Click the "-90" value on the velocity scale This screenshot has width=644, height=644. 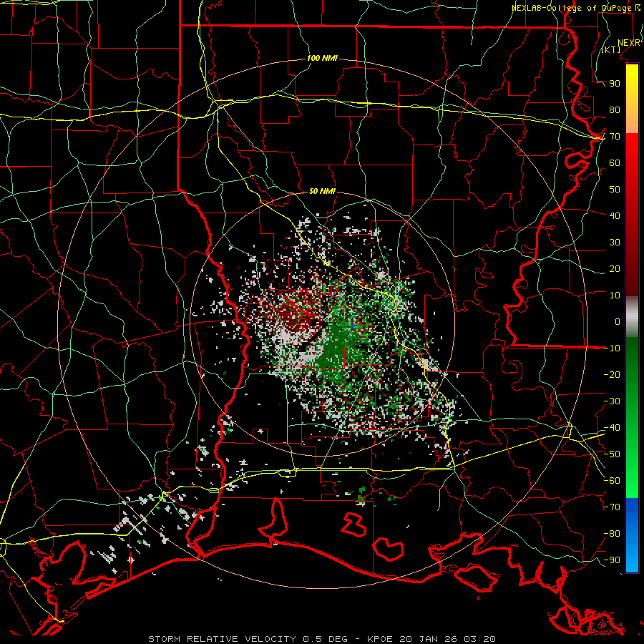612,560
